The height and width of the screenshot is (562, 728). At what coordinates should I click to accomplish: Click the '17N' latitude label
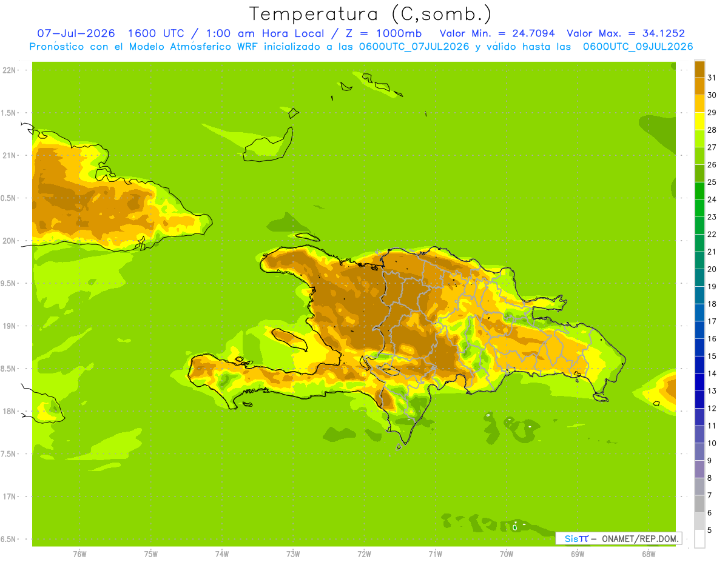8,497
